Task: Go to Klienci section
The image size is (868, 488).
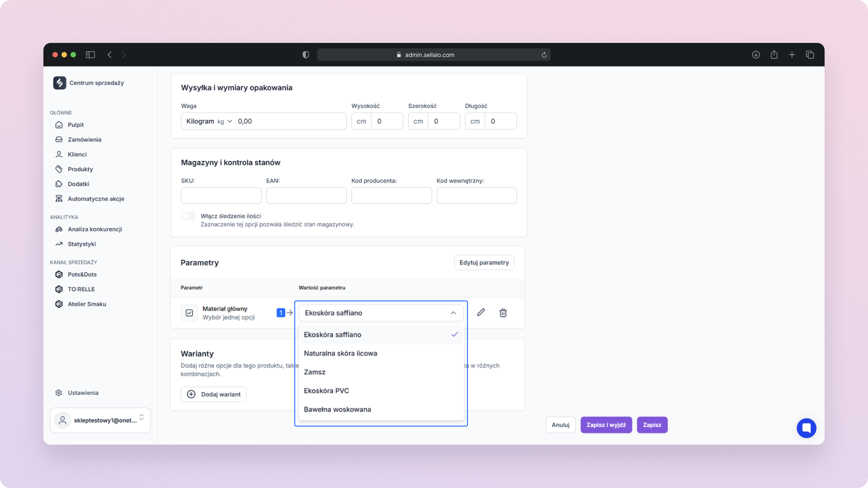Action: (x=77, y=155)
